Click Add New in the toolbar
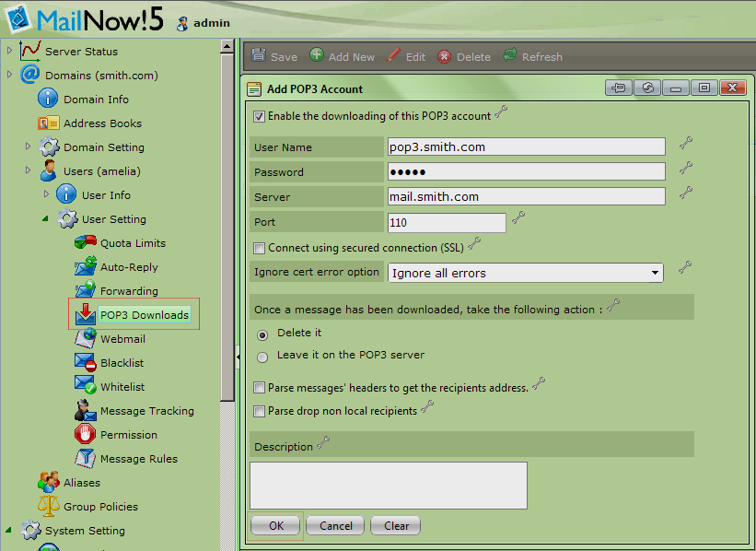Screen dimensions: 756x551 [x=342, y=56]
